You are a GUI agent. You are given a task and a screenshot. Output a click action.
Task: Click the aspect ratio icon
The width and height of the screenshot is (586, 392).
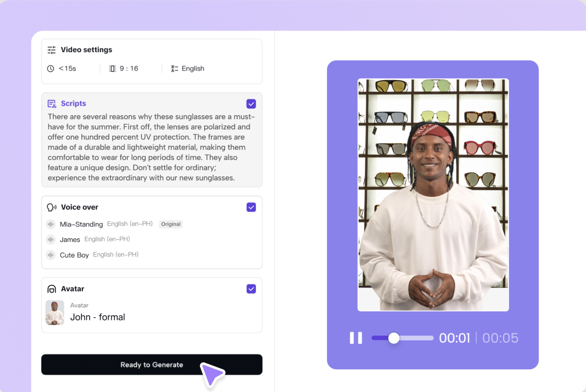(112, 69)
